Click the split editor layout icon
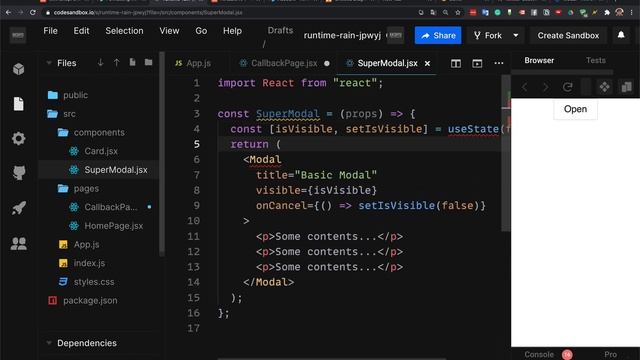Screen dimensions: 640x360 coord(456,63)
